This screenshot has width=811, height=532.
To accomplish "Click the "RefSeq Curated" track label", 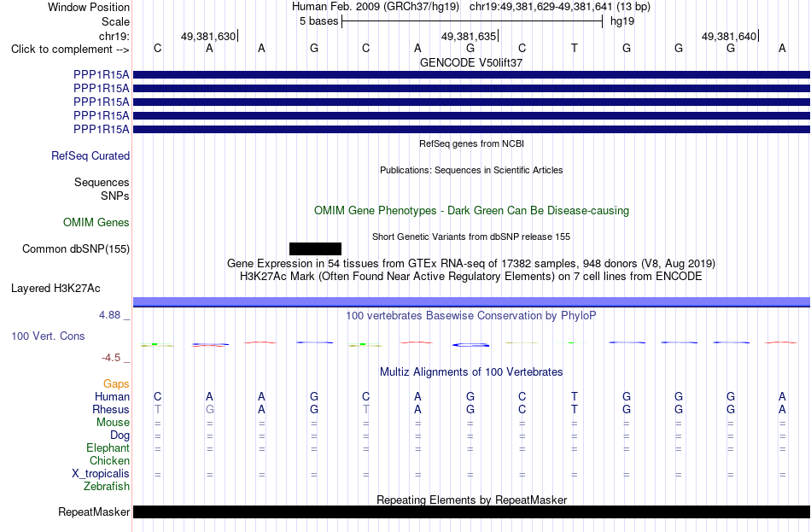I will (90, 155).
